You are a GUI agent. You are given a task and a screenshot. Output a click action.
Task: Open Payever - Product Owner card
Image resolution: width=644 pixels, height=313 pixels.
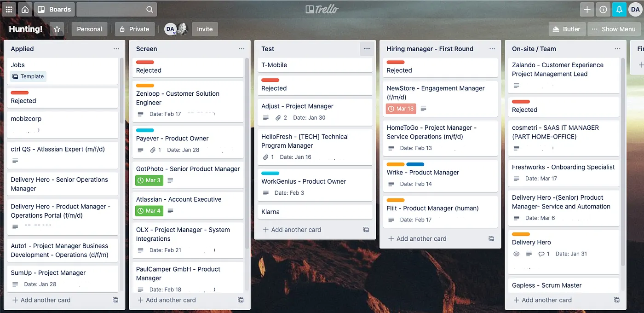tap(188, 142)
